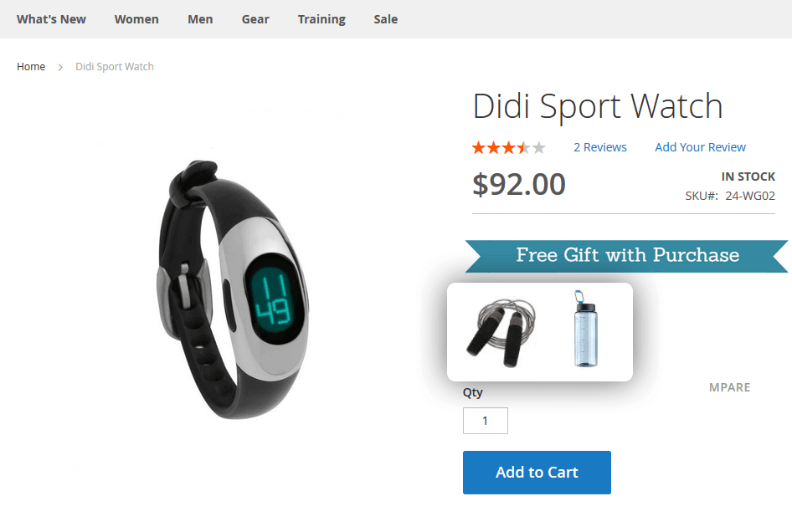Screen dimensions: 792x532
Task: Click the star rating summary
Action: [509, 147]
